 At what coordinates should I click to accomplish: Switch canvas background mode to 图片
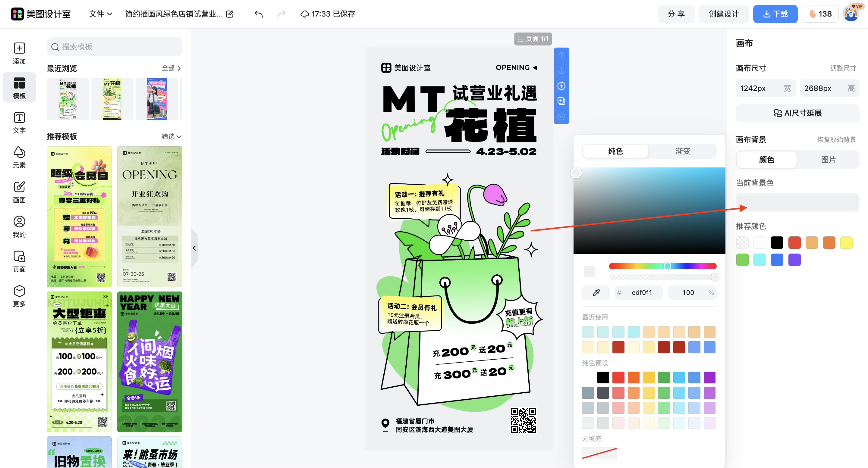[x=829, y=159]
